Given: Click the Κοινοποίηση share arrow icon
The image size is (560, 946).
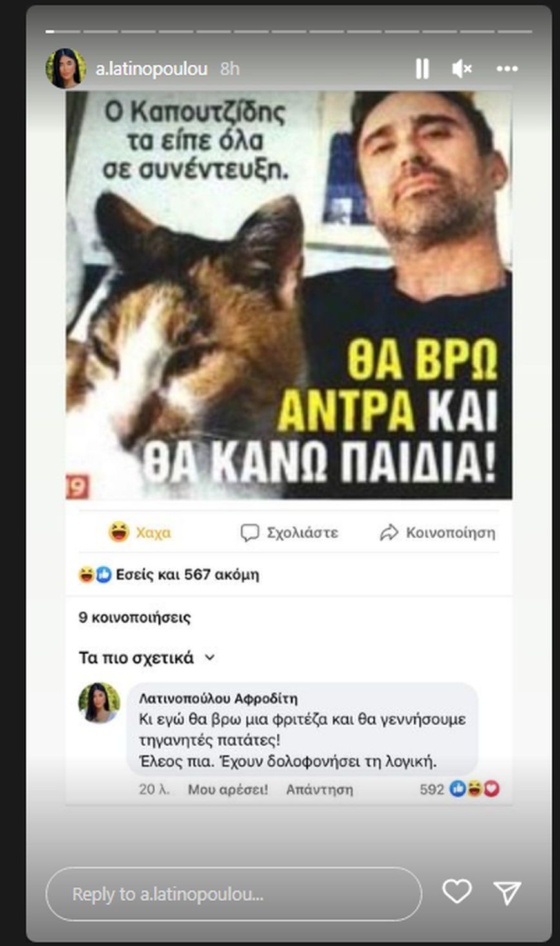Looking at the screenshot, I should point(389,533).
